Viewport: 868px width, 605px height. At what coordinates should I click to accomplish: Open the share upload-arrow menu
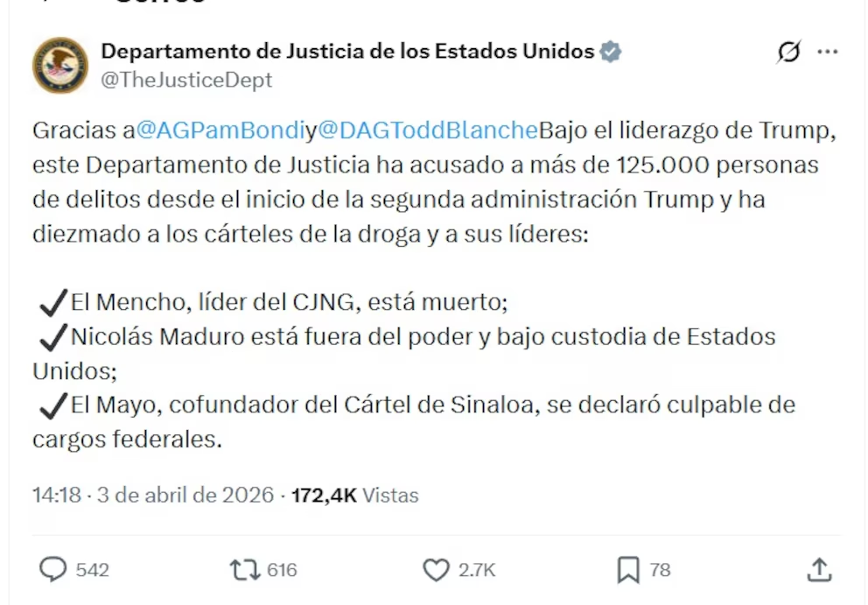tap(818, 570)
